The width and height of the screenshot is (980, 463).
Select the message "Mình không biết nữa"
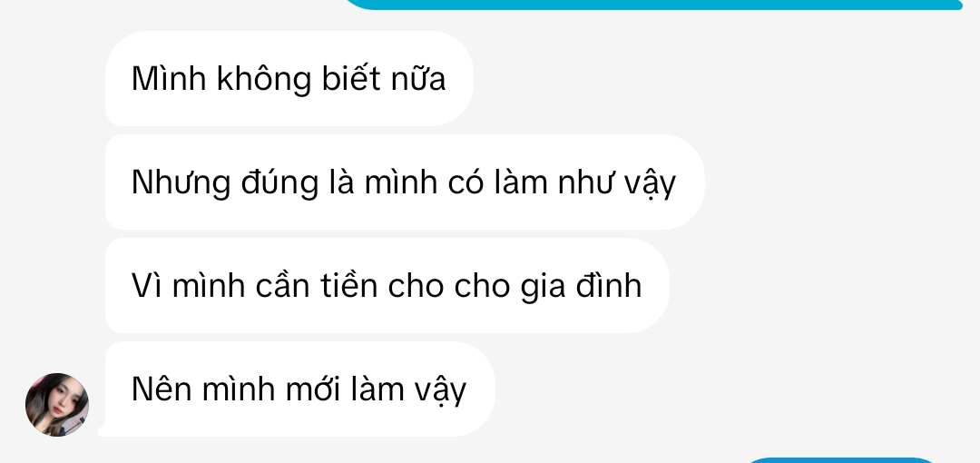(x=289, y=78)
